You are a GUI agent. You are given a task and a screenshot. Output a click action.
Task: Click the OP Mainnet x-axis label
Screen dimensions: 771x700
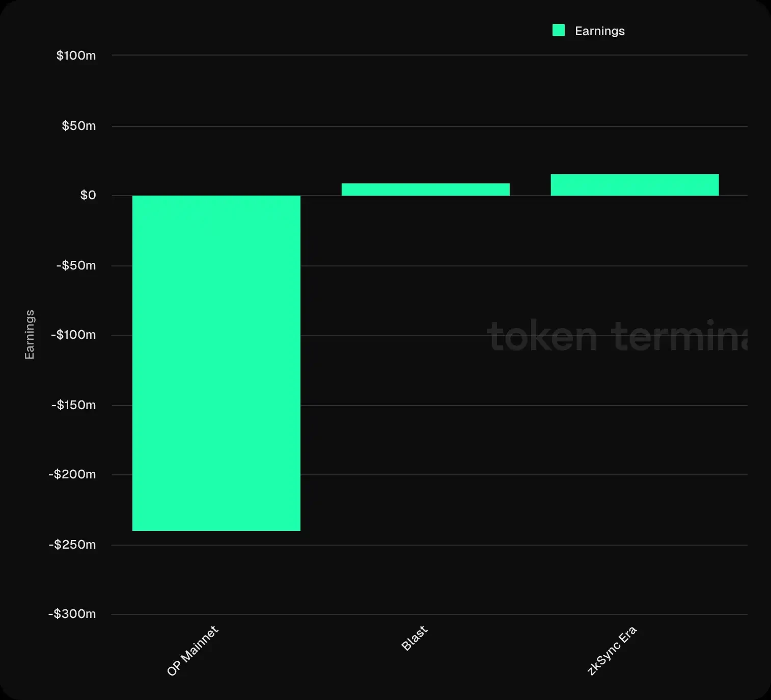(x=192, y=651)
